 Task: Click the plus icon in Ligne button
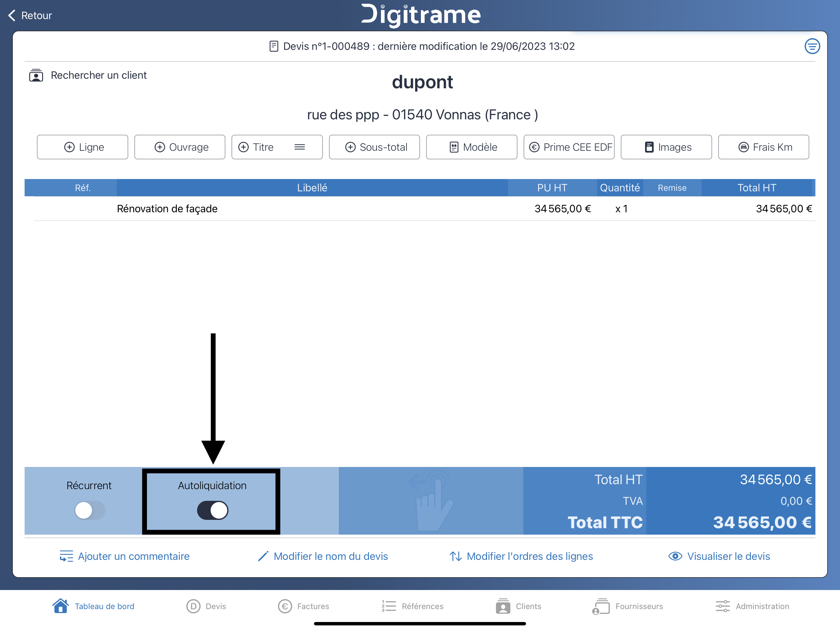(x=69, y=147)
